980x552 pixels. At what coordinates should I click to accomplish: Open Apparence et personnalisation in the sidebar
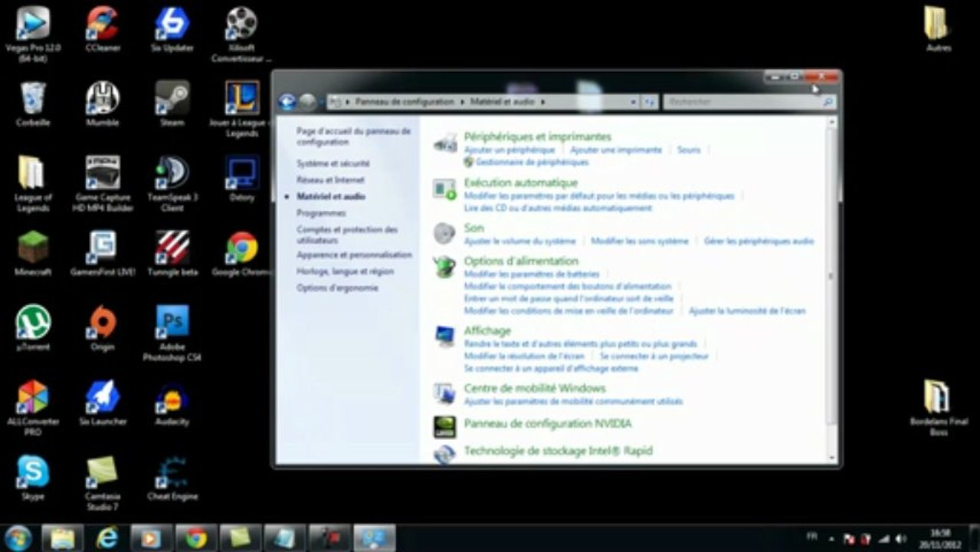pyautogui.click(x=354, y=255)
